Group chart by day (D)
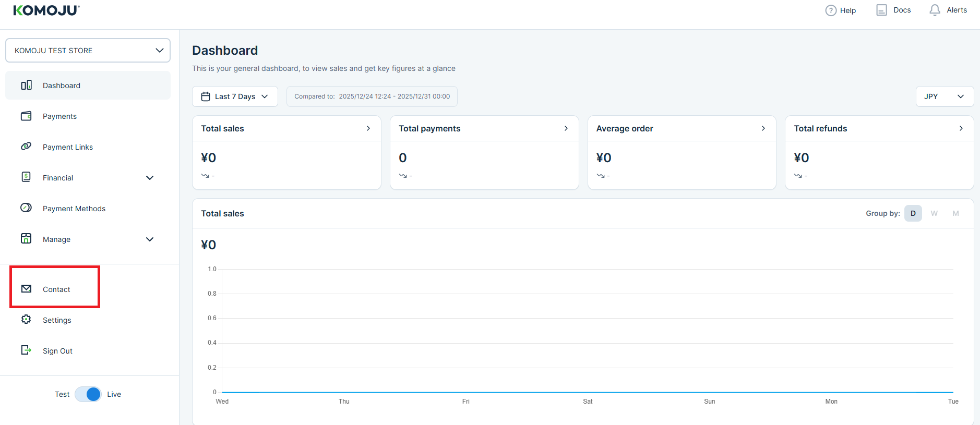 pos(913,213)
